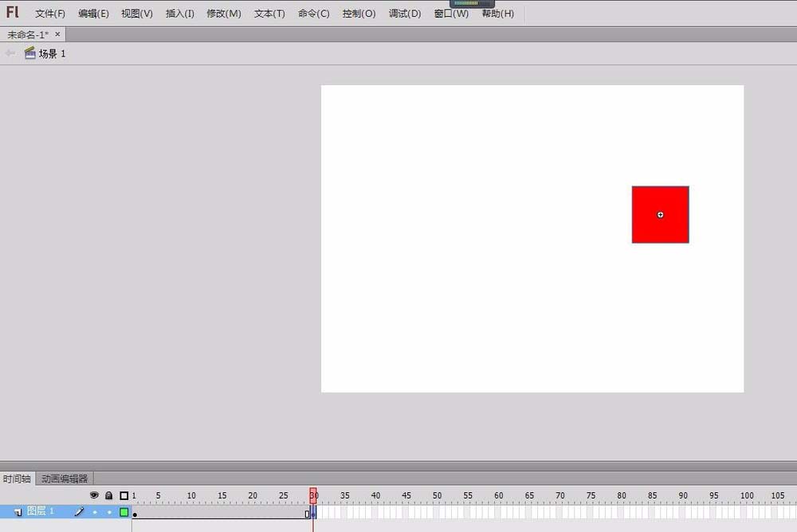This screenshot has width=797, height=532.
Task: Click the 场景 1 breadcrumb label
Action: click(53, 54)
